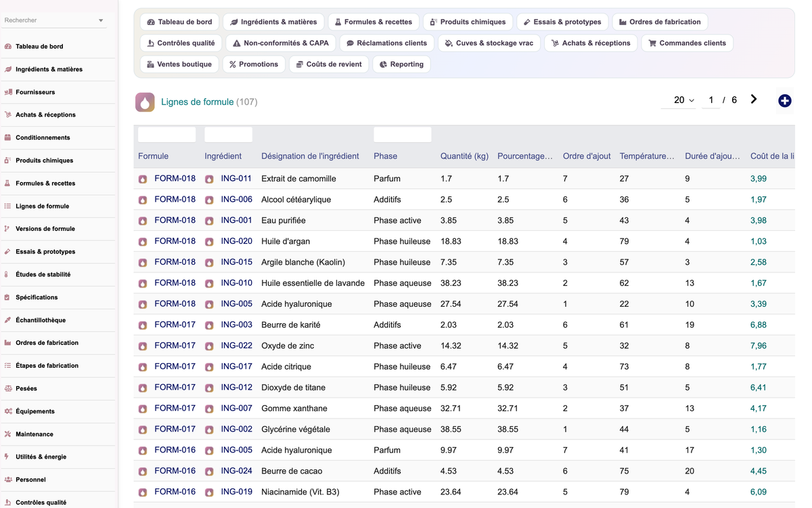
Task: Click Versions de formule sidebar branch icon
Action: pos(8,229)
